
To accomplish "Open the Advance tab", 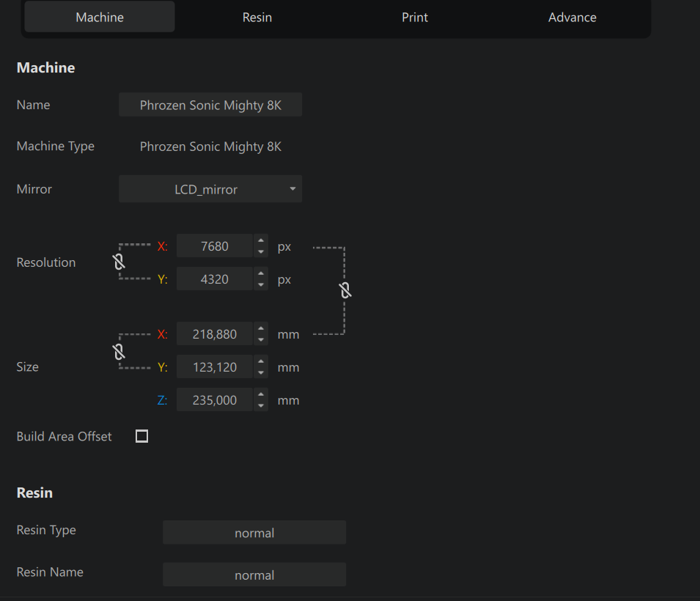I will (572, 18).
